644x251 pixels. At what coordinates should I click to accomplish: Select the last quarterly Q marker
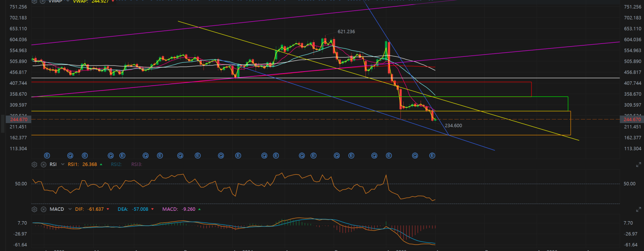pyautogui.click(x=415, y=156)
